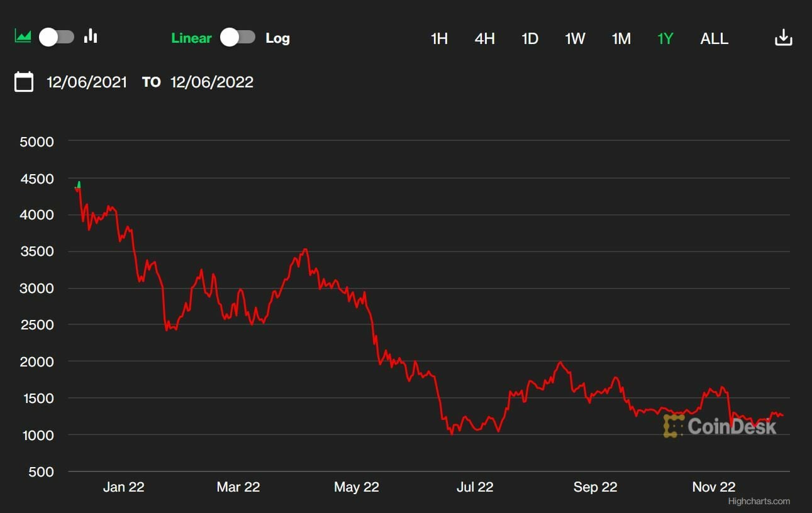Image resolution: width=812 pixels, height=513 pixels.
Task: Edit the end date 12/06/2022
Action: [212, 82]
